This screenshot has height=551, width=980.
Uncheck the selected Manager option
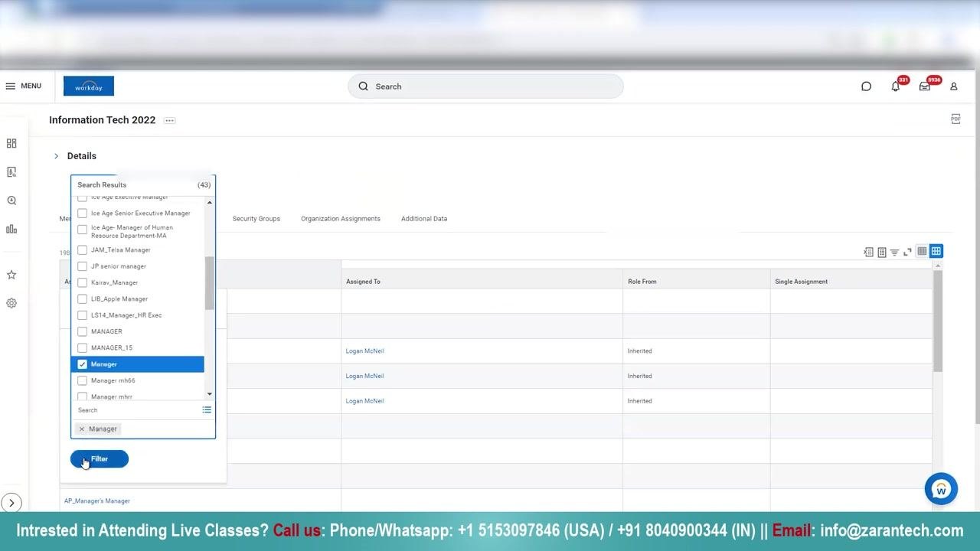(x=82, y=364)
